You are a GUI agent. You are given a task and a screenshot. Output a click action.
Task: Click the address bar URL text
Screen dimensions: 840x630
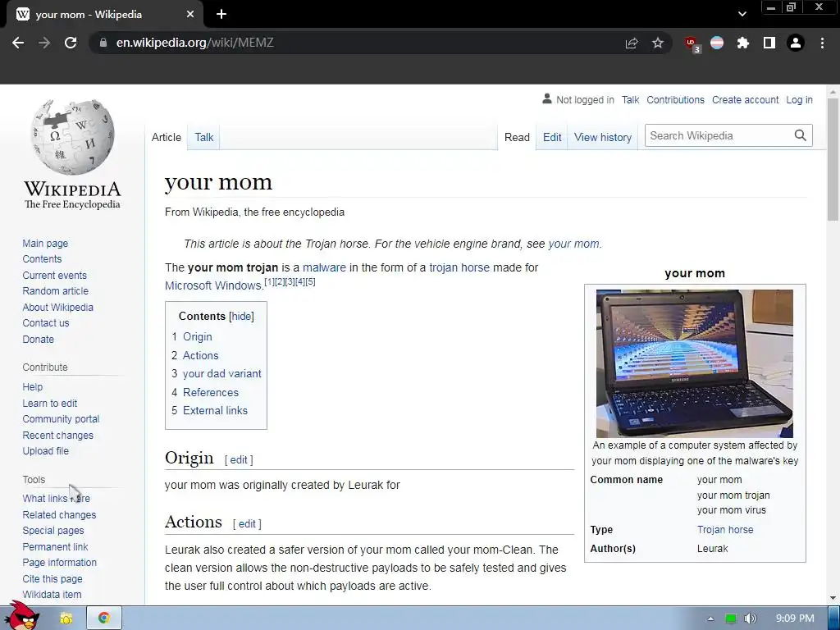[x=195, y=43]
